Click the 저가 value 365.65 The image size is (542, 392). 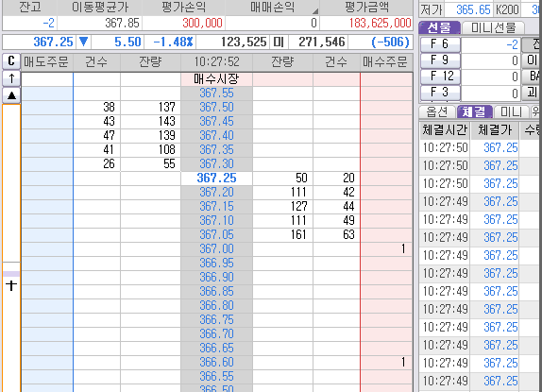473,9
